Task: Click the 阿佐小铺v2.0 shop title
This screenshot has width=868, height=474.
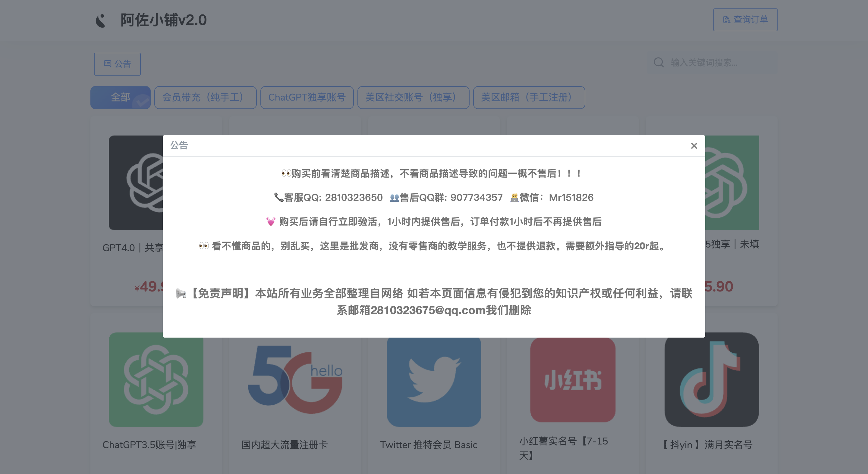Action: pyautogui.click(x=163, y=20)
